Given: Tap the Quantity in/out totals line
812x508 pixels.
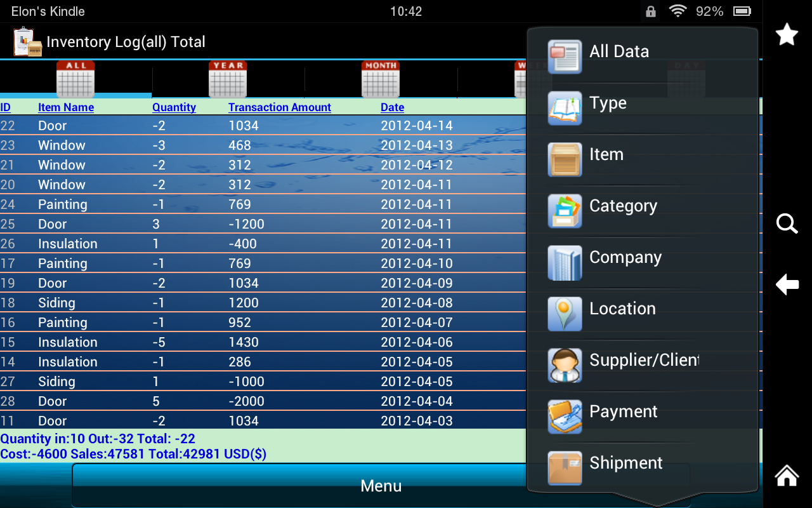Looking at the screenshot, I should pos(98,439).
